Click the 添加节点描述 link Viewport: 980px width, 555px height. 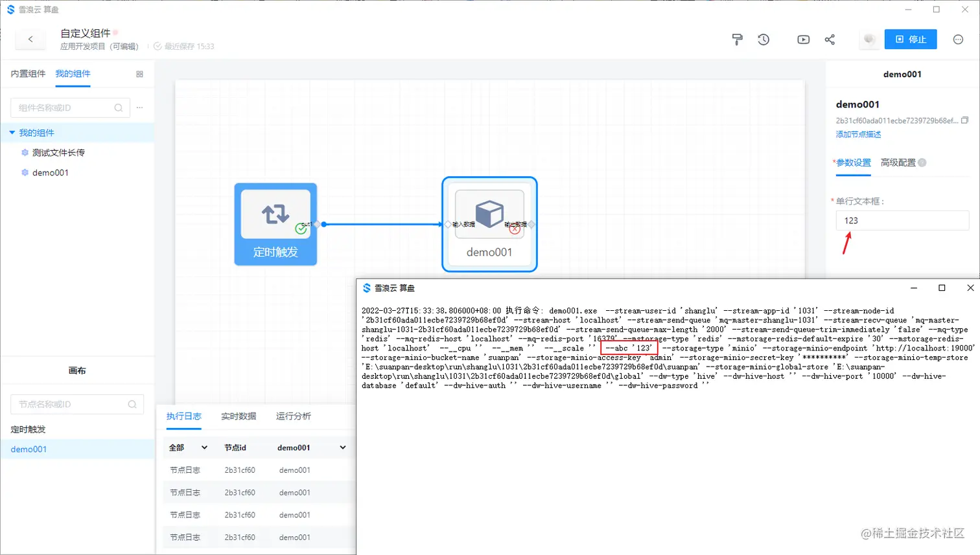858,135
